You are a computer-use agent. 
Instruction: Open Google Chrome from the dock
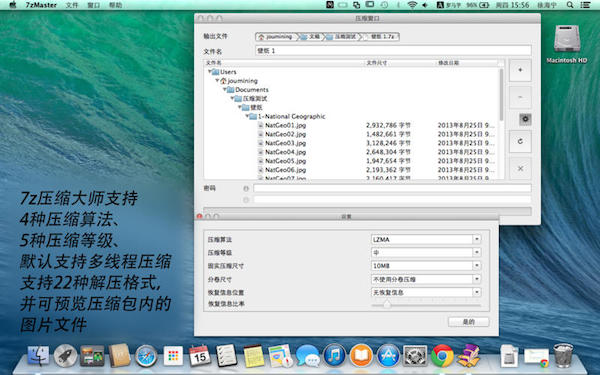pyautogui.click(x=442, y=355)
